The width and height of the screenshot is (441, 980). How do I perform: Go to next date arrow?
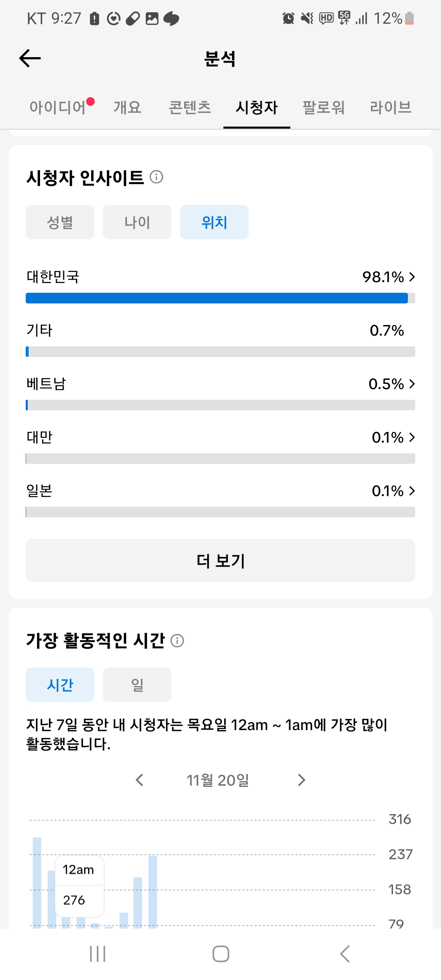pos(301,780)
